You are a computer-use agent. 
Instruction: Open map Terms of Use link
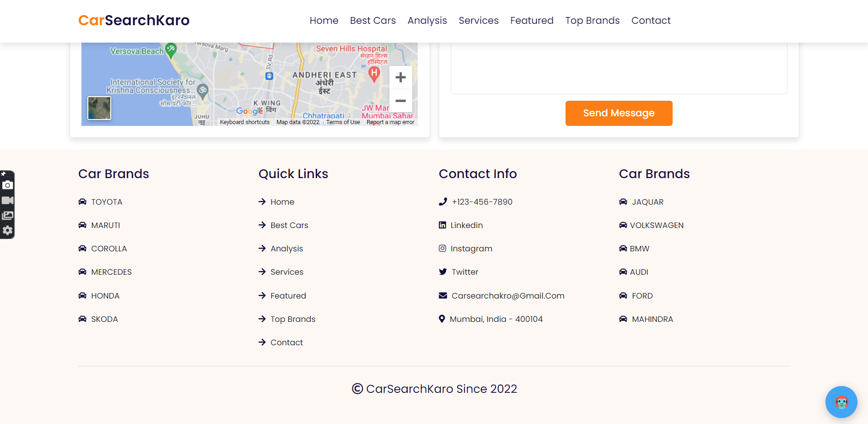coord(343,122)
